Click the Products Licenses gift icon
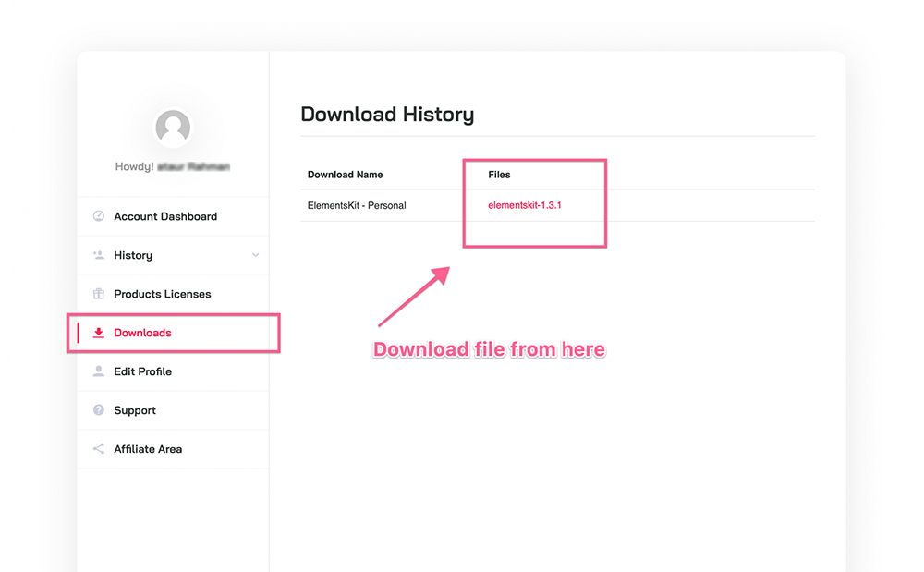This screenshot has width=924, height=572. 99,294
